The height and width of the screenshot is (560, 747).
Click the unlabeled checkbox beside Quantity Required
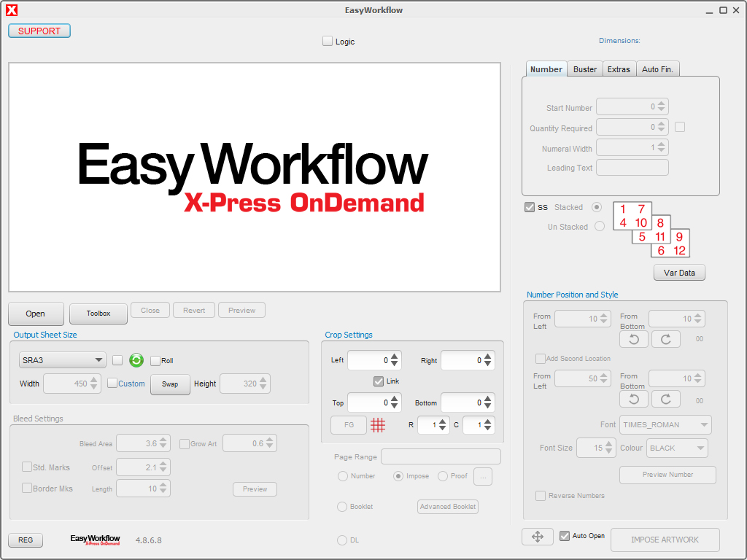click(x=680, y=127)
